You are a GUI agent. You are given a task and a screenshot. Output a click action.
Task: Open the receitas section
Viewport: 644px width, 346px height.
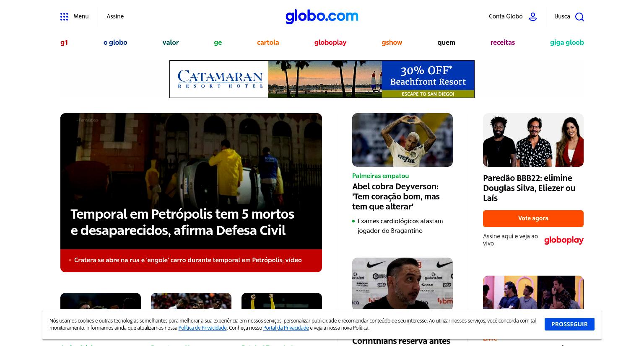(x=502, y=42)
